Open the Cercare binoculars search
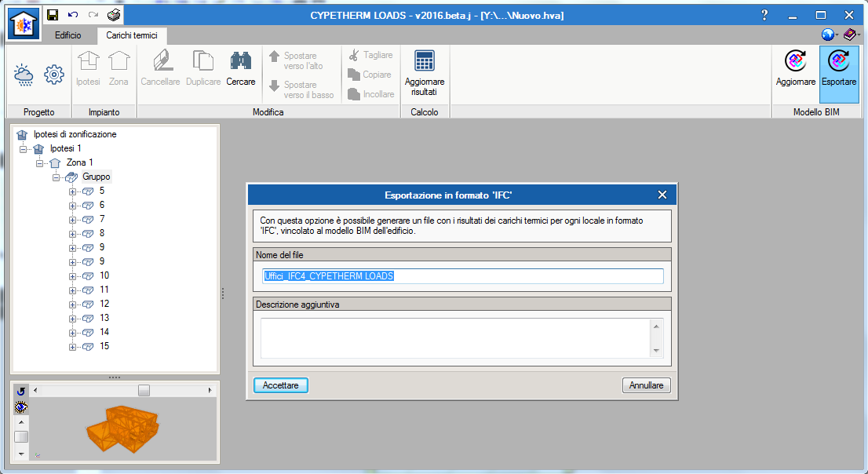The width and height of the screenshot is (868, 474). (x=241, y=68)
